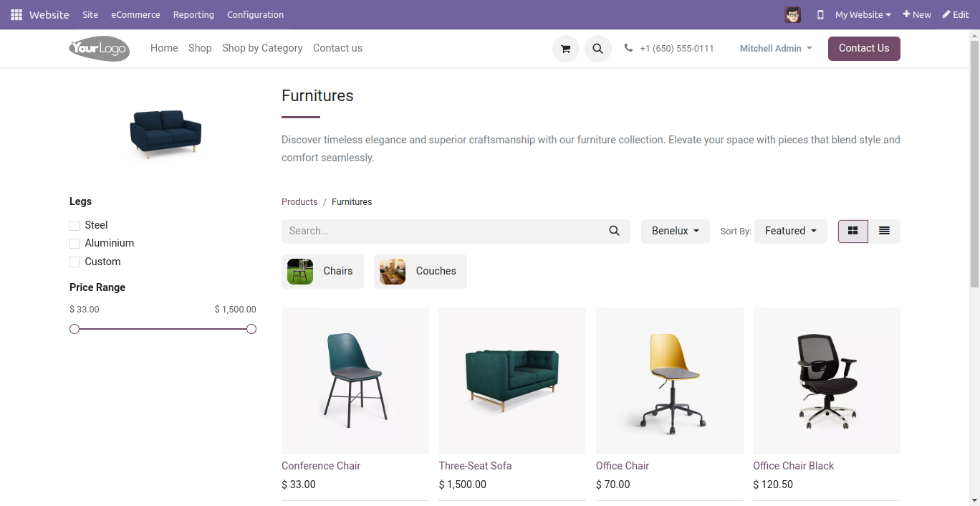
Task: Switch to grid view layout icon
Action: tap(852, 231)
